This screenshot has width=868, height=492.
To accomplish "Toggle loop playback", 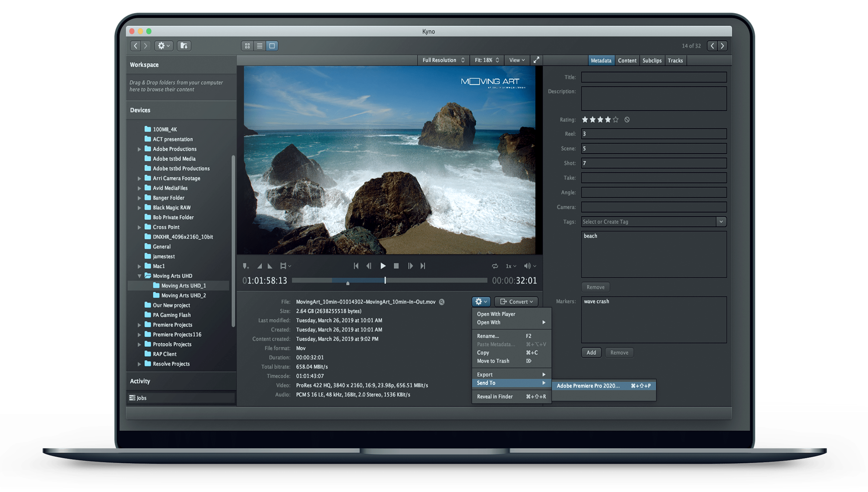I will (x=495, y=266).
